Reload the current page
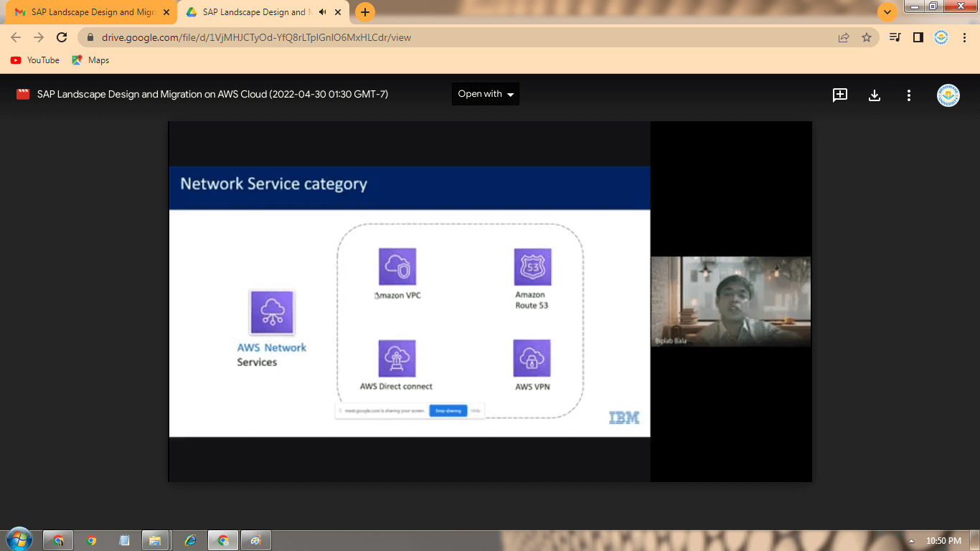This screenshot has width=980, height=551. (x=62, y=37)
